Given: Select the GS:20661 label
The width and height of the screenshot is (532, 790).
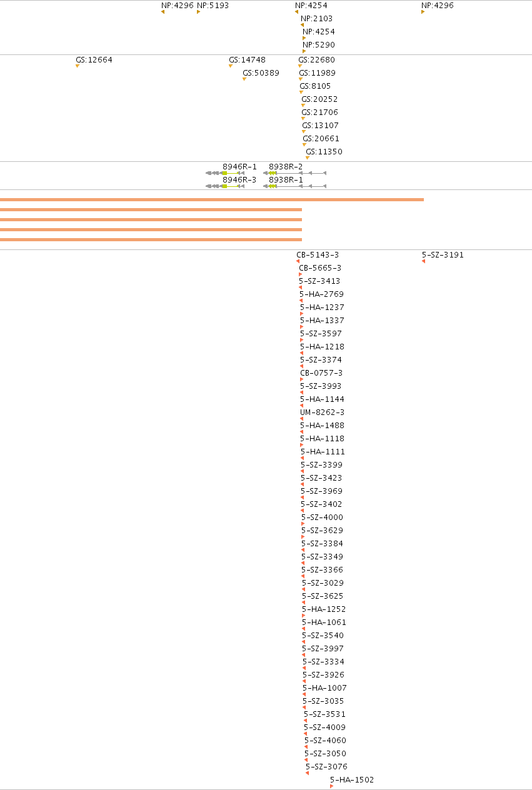Looking at the screenshot, I should 321,139.
